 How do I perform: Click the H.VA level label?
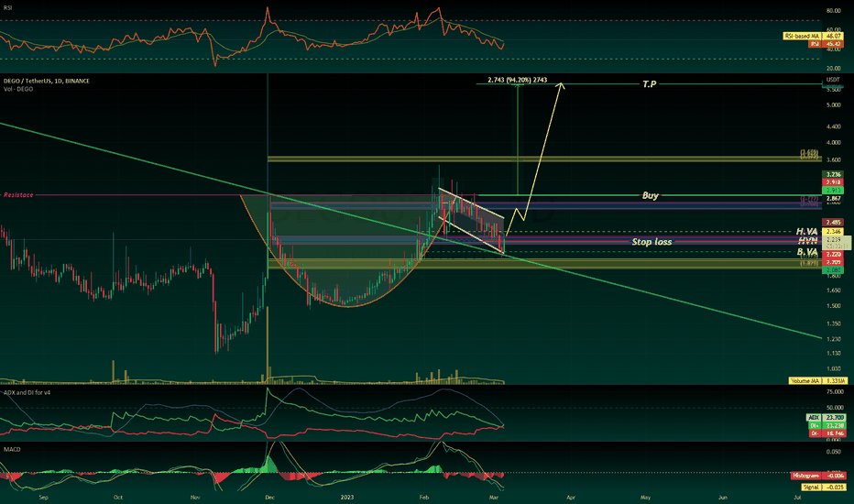tap(806, 232)
